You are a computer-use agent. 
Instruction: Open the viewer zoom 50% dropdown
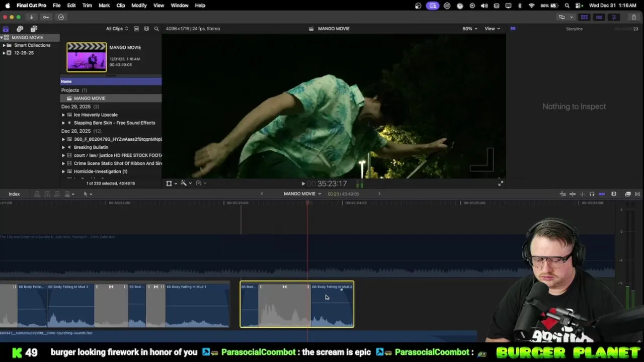[470, 29]
